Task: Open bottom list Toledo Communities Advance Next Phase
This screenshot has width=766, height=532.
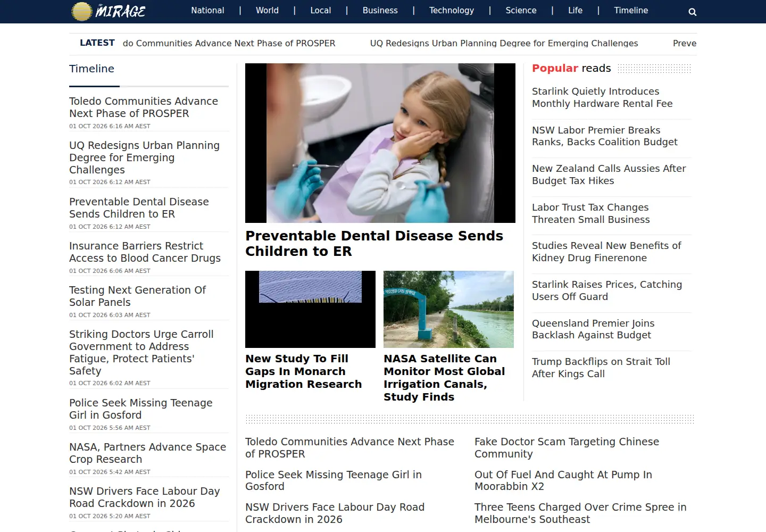Action: [349, 447]
